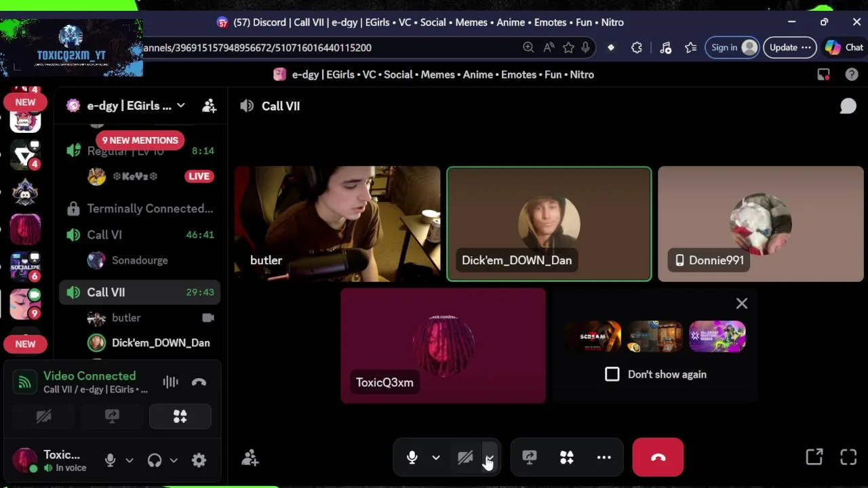Focus Donnie991 participant tile
Screen dimensions: 868x488
(761, 224)
